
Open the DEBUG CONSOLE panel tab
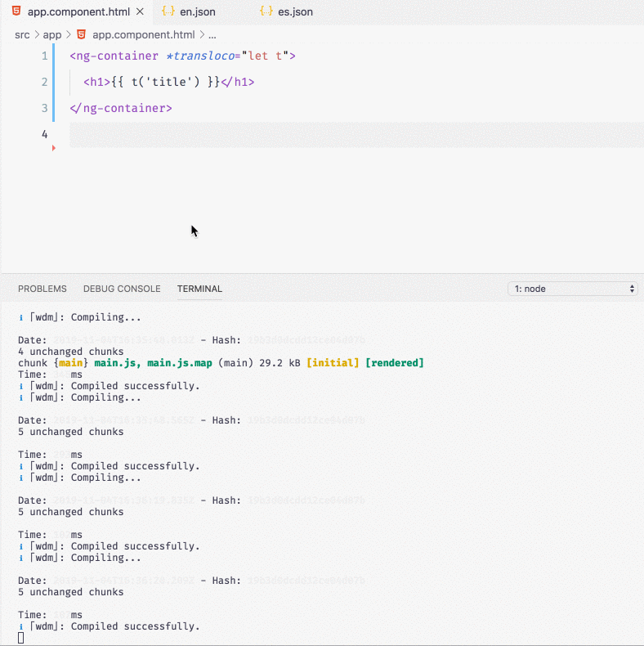point(122,289)
